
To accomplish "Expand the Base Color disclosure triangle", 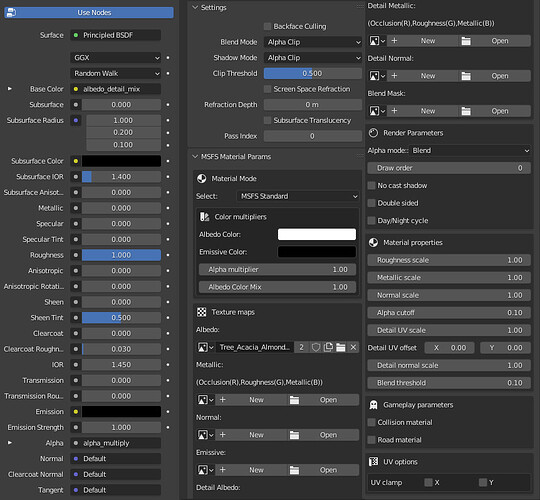I will 10,89.
